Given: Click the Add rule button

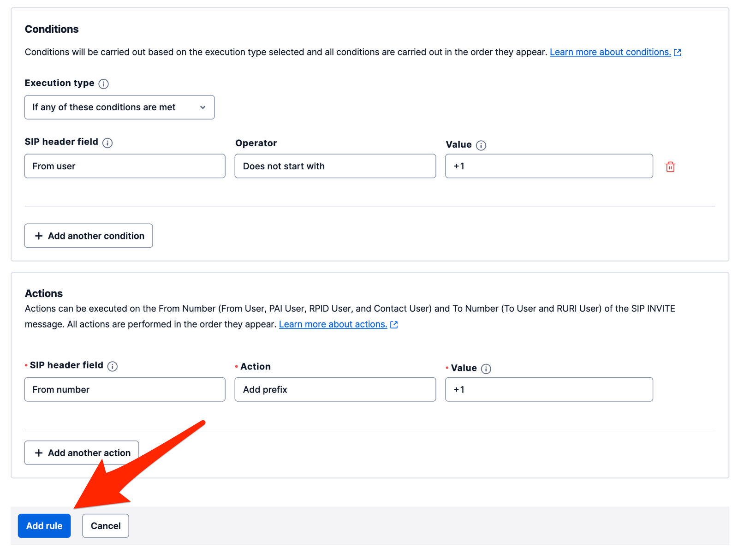Looking at the screenshot, I should point(44,525).
